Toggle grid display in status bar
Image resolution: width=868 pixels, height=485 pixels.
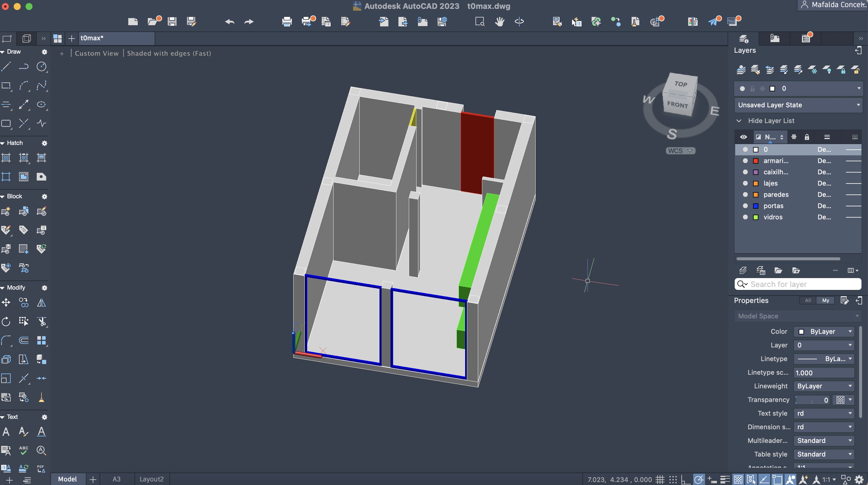[x=660, y=479]
